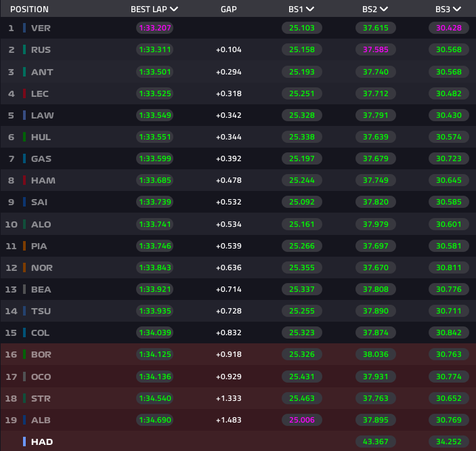Select driver NOR in twelfth position
The height and width of the screenshot is (451, 476).
coord(42,267)
